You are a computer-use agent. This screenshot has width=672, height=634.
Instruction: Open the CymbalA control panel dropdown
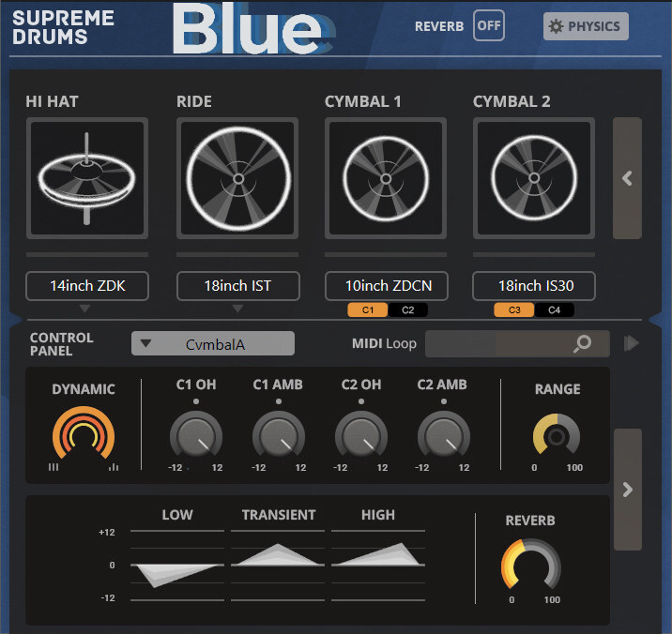[x=213, y=344]
